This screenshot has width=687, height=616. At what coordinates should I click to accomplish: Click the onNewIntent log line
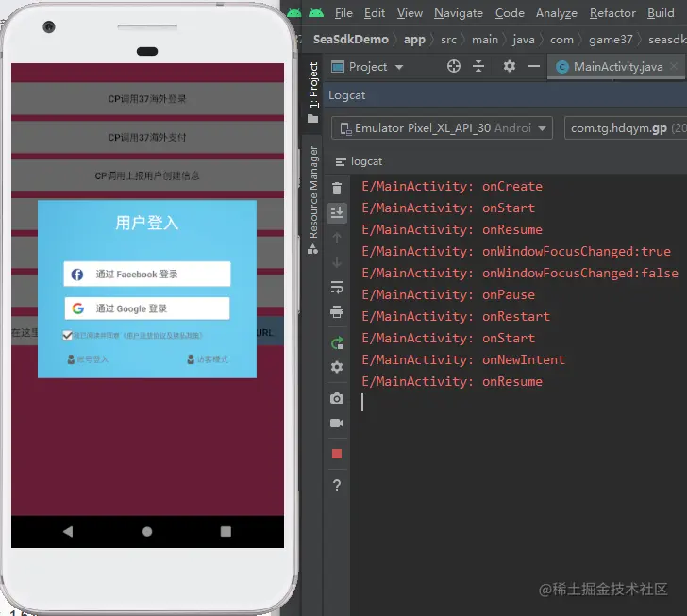pos(463,359)
